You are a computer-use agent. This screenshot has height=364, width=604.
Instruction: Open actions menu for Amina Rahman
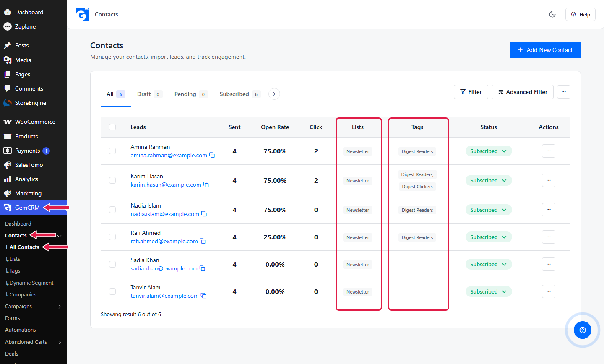tap(549, 151)
